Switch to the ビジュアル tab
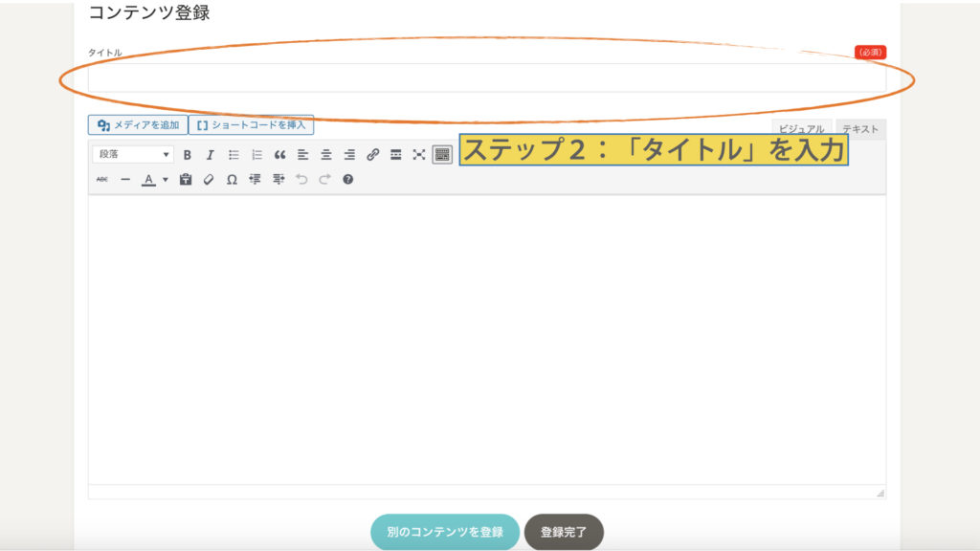 point(801,130)
